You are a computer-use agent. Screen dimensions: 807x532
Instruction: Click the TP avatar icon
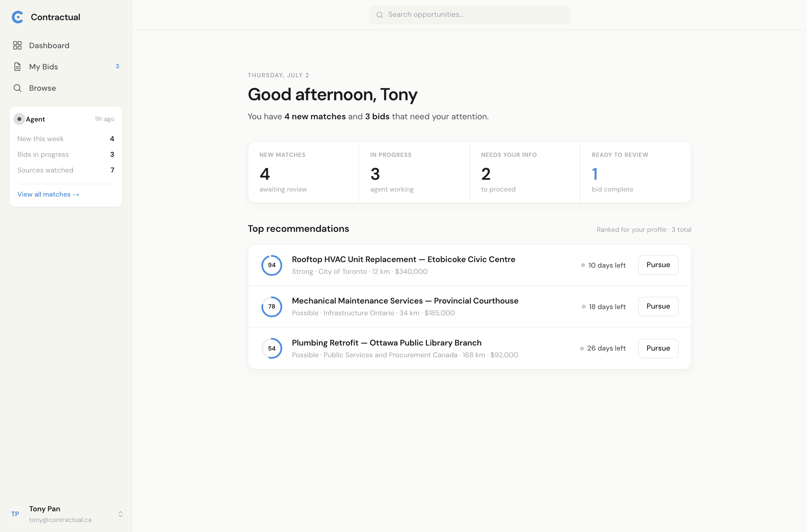[x=15, y=514]
